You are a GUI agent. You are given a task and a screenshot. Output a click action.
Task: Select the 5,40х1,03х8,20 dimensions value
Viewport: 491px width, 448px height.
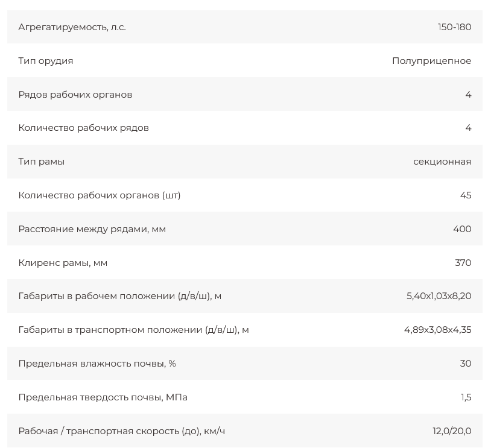(x=439, y=296)
